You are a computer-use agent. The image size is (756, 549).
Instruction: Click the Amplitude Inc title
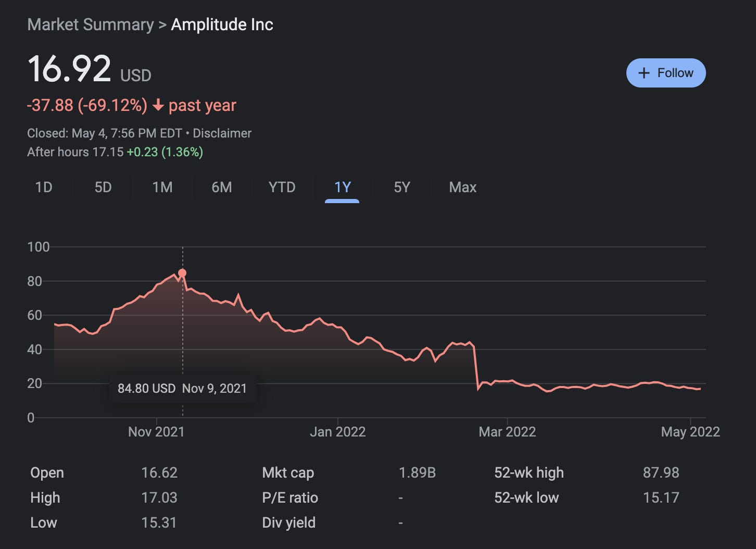pyautogui.click(x=222, y=24)
